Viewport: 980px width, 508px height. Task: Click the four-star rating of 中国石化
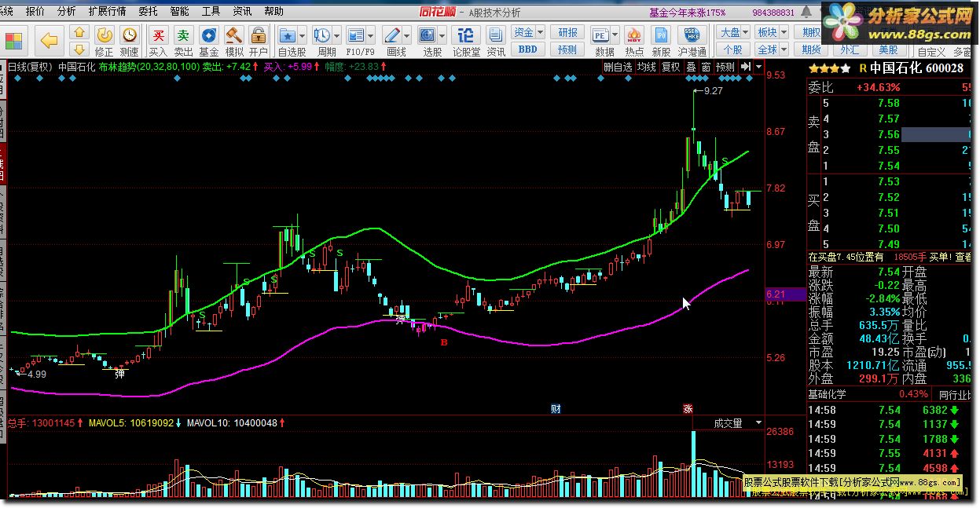point(829,68)
